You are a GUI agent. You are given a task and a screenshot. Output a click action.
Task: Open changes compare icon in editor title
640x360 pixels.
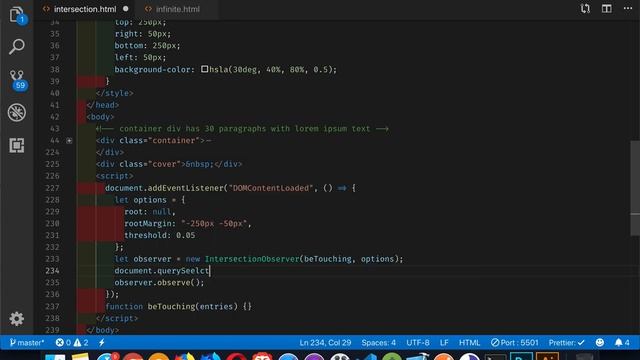(x=585, y=9)
